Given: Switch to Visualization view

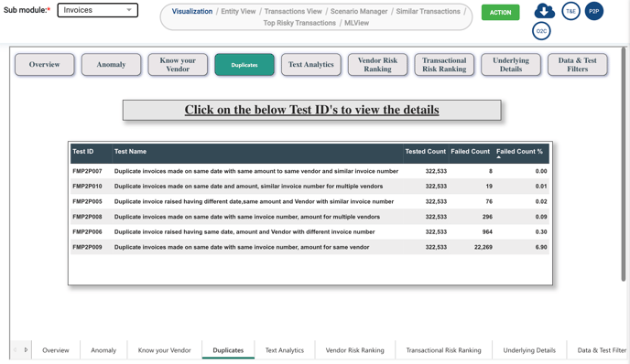Looking at the screenshot, I should click(192, 11).
